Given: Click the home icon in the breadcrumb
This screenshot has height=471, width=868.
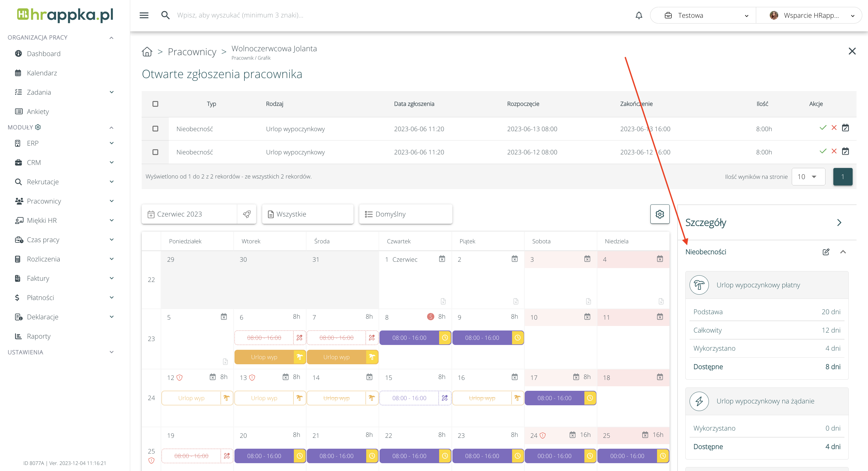Looking at the screenshot, I should coord(147,52).
